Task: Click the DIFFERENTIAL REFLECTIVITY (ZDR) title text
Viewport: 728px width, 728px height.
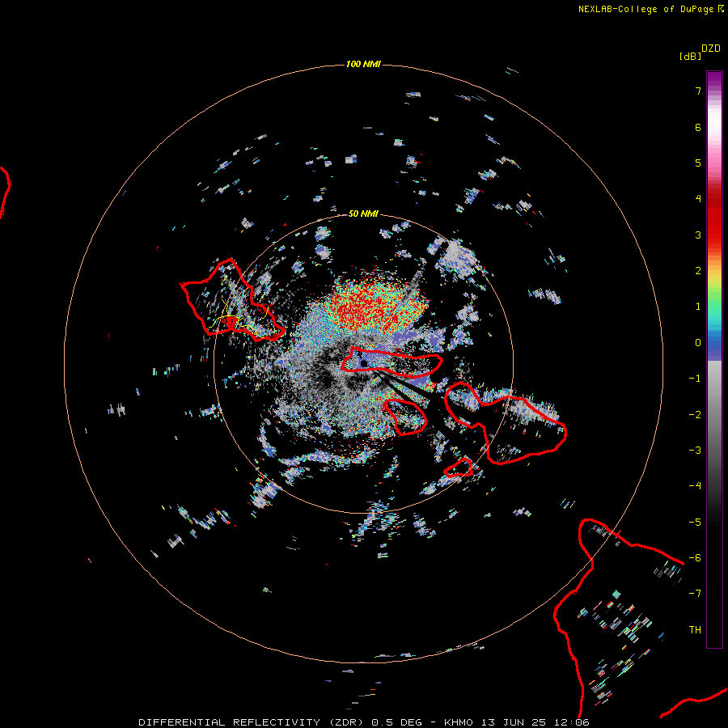Action: [x=252, y=722]
